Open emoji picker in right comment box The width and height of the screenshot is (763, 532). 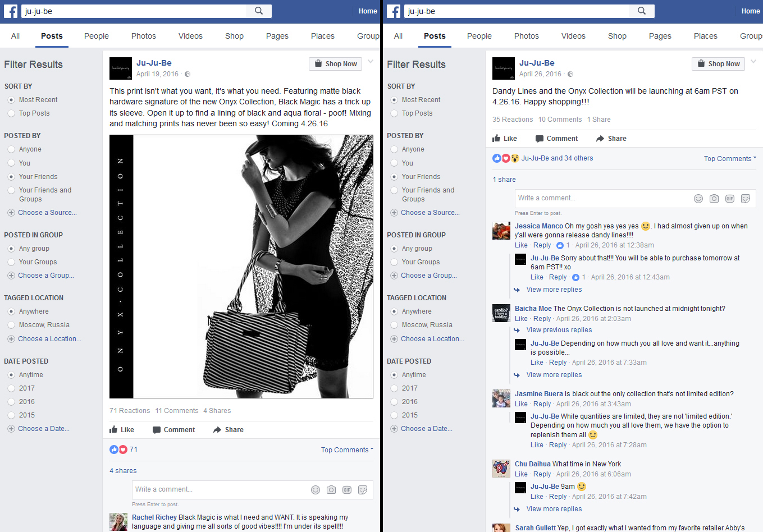(698, 199)
